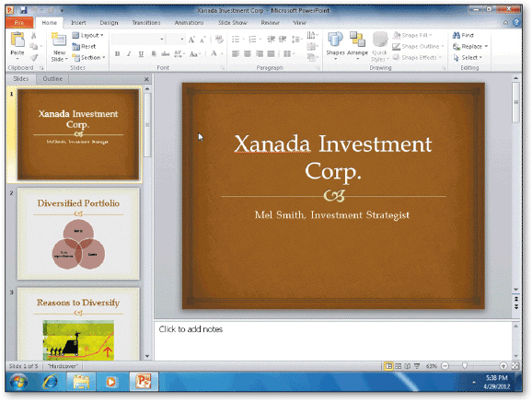532x402 pixels.
Task: Open Character Spacing options
Action: point(179,54)
